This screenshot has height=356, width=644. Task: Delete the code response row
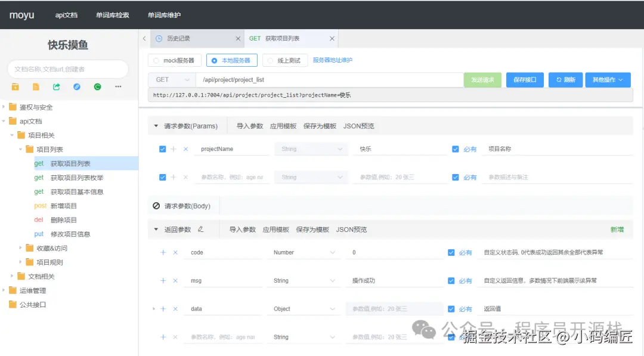(175, 252)
